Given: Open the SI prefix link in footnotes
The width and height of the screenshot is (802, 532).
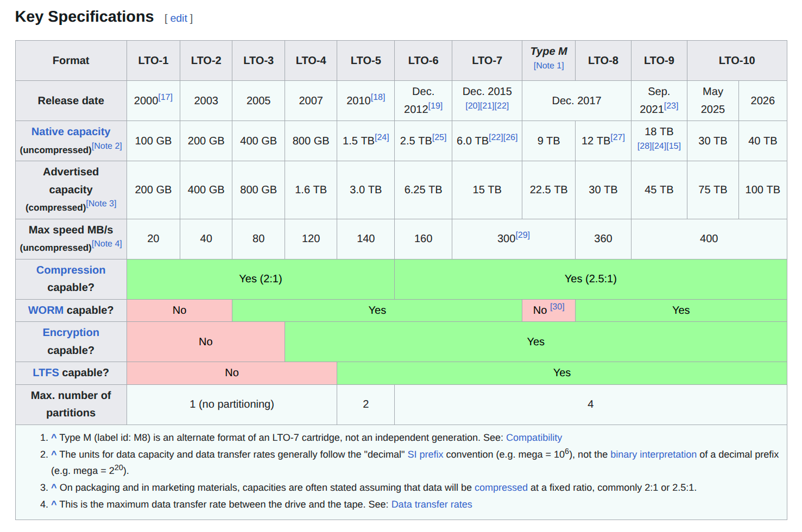Looking at the screenshot, I should 425,454.
